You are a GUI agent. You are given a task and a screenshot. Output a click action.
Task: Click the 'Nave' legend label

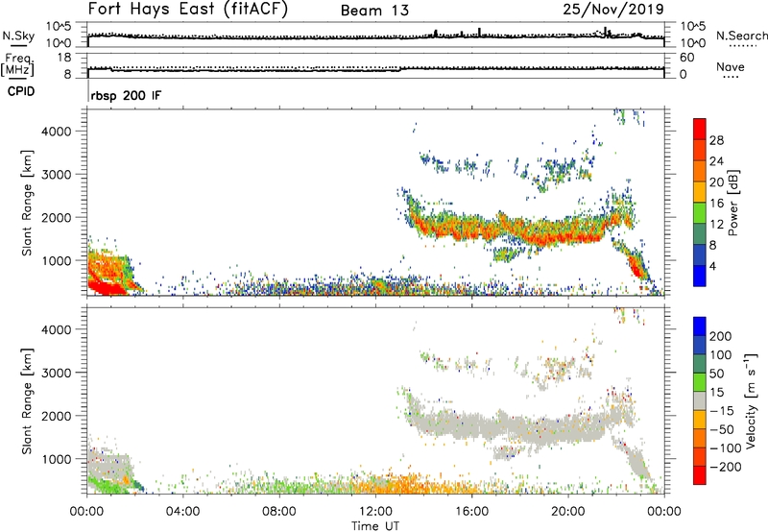coord(731,66)
